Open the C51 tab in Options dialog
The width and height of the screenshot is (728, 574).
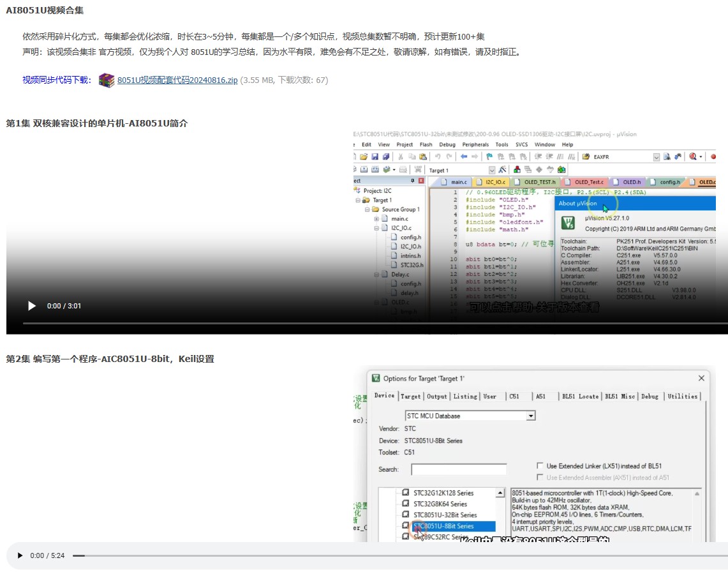point(514,397)
